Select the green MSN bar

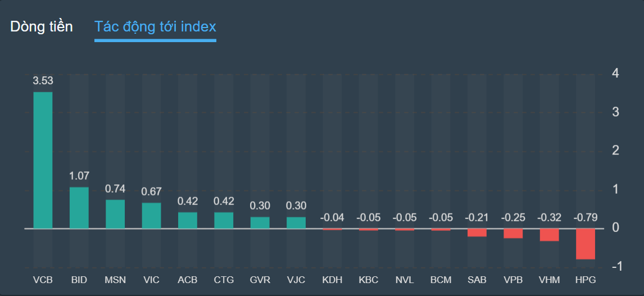(x=115, y=214)
